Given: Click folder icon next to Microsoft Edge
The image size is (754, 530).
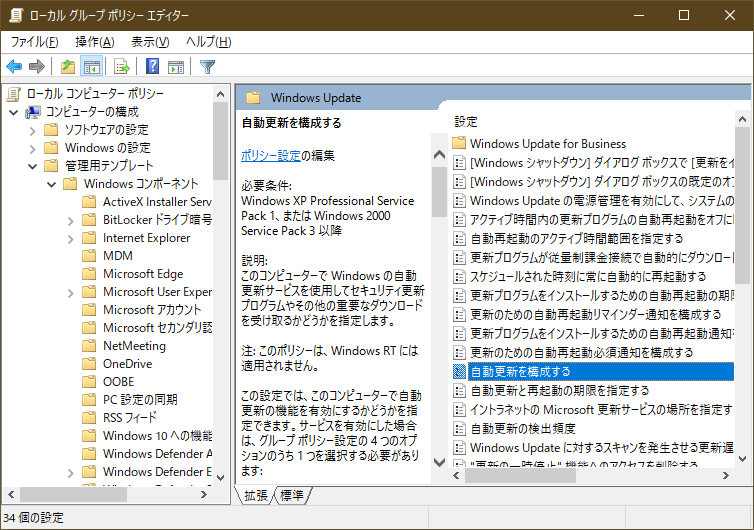Looking at the screenshot, I should point(89,274).
